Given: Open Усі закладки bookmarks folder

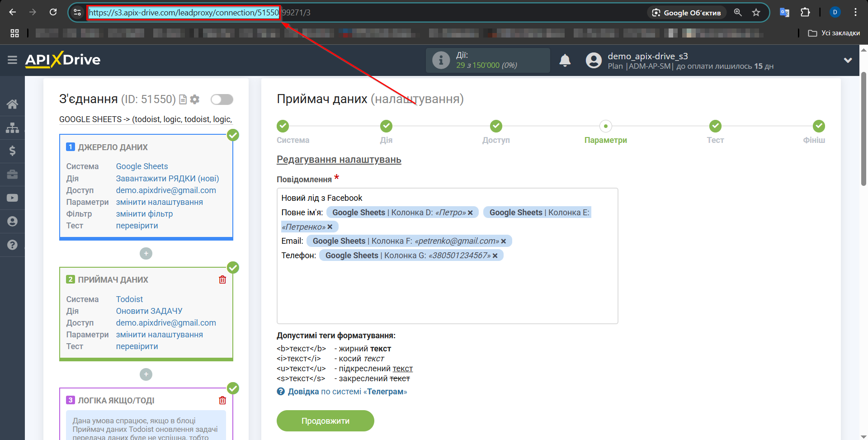Looking at the screenshot, I should pyautogui.click(x=834, y=33).
